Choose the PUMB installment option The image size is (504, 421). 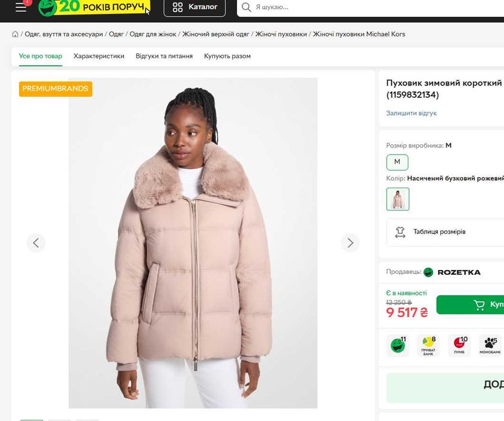point(459,345)
